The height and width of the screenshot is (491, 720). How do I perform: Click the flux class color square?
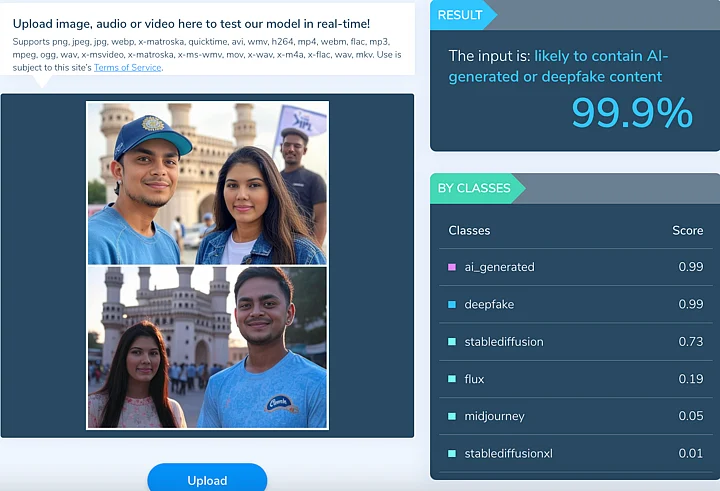point(452,378)
